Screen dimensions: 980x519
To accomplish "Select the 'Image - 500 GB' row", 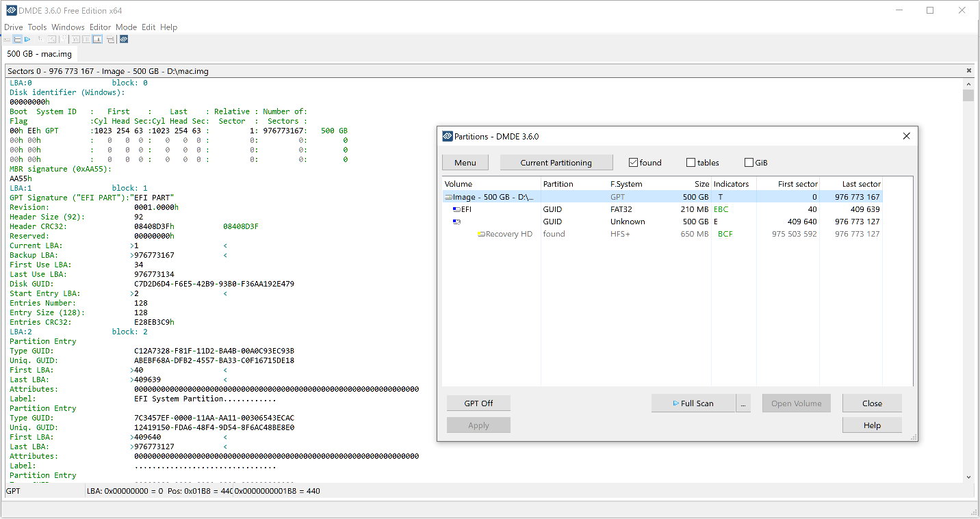I will click(x=662, y=197).
